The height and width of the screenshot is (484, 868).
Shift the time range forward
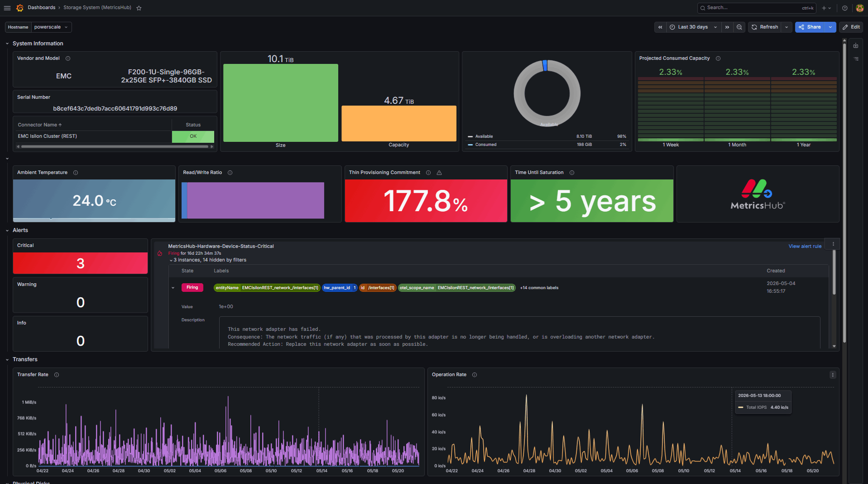click(x=727, y=27)
